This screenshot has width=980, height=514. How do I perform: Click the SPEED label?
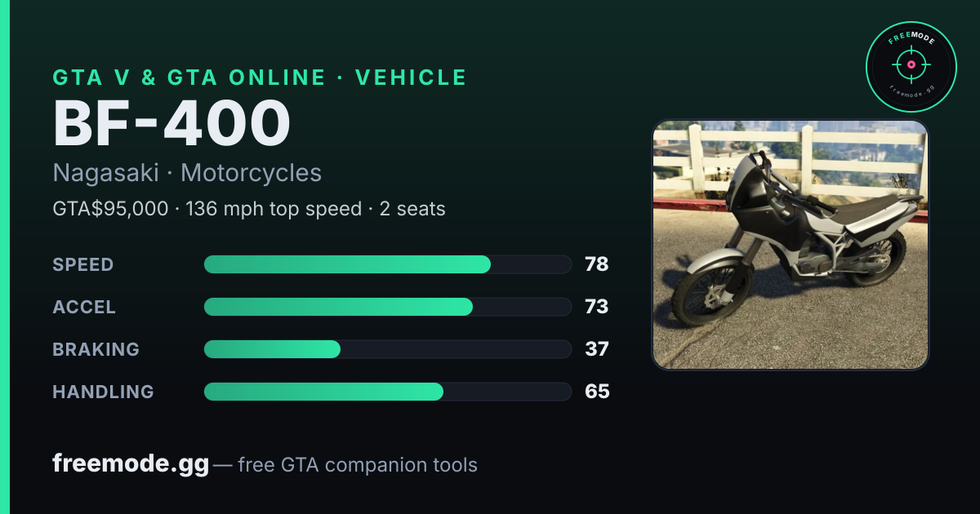(x=83, y=264)
